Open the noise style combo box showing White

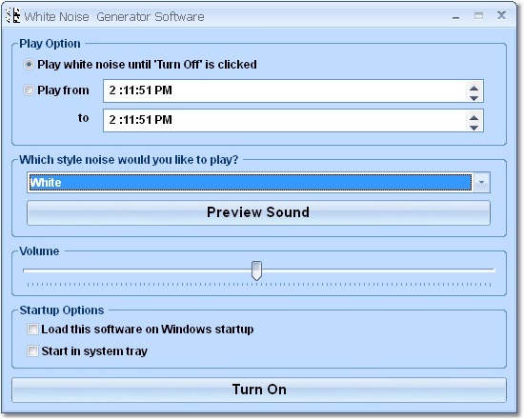tap(250, 183)
